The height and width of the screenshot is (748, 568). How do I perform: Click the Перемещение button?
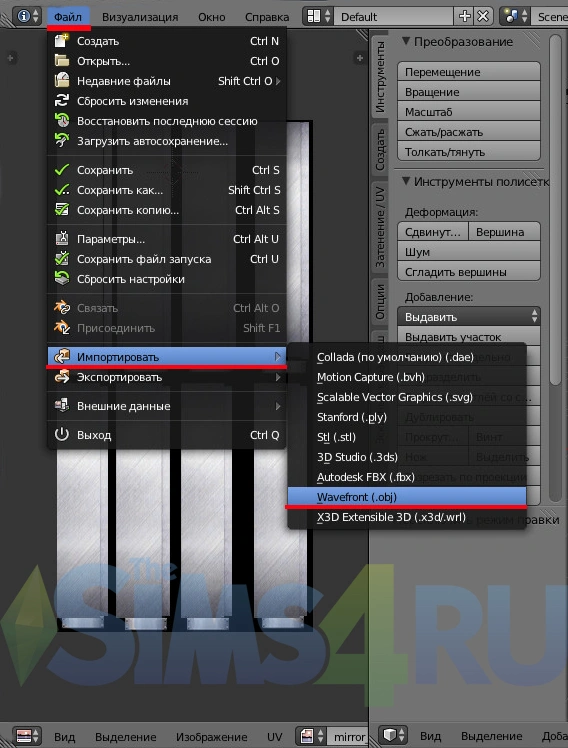[x=469, y=72]
